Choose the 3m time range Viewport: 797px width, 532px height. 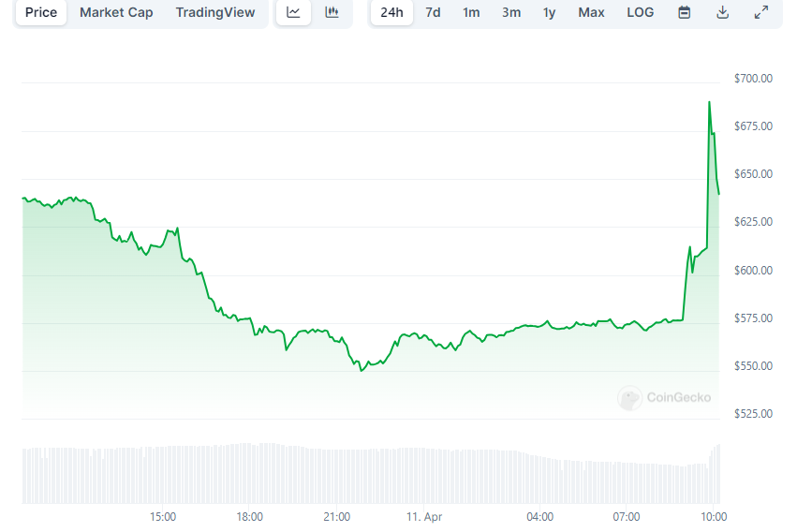(x=511, y=12)
